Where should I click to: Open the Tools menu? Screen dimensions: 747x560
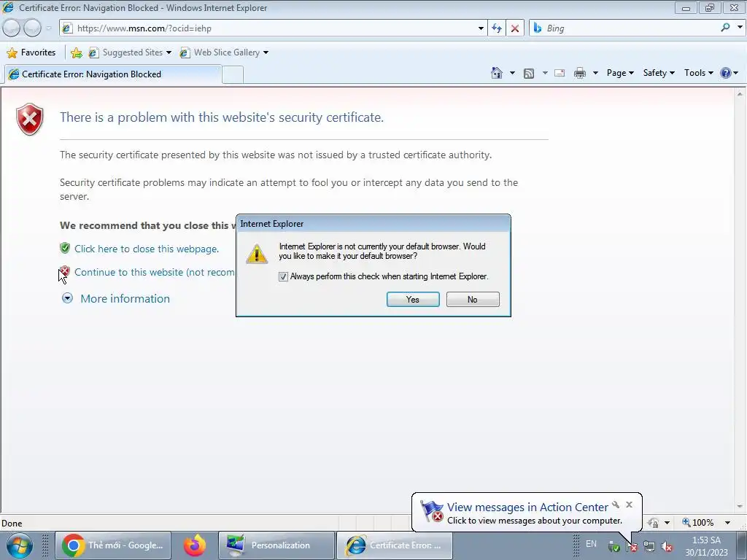tap(698, 73)
